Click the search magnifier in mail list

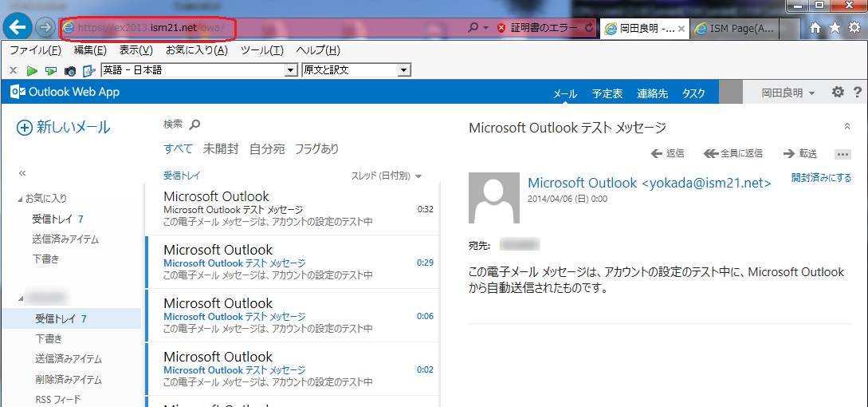pos(194,124)
